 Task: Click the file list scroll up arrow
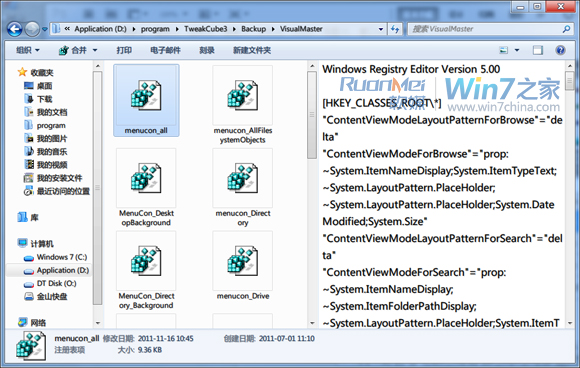tap(312, 66)
